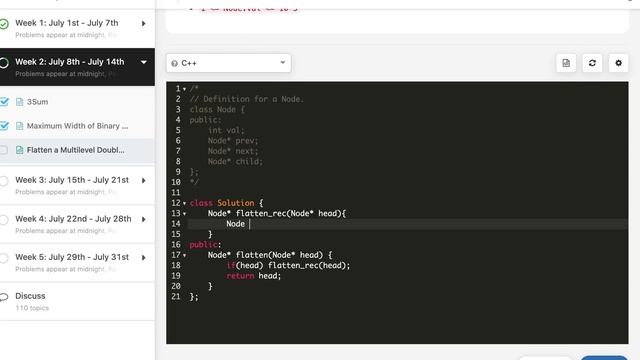This screenshot has width=640, height=360.
Task: Open editor settings gear icon
Action: pyautogui.click(x=618, y=63)
